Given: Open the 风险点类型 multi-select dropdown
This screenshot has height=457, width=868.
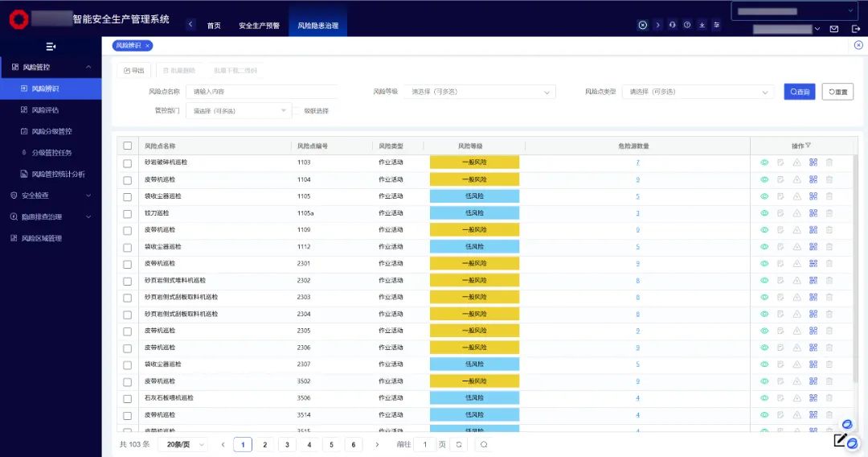Looking at the screenshot, I should tap(698, 92).
